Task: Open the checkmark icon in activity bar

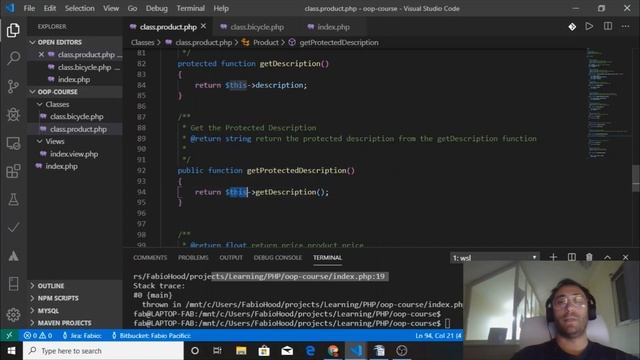Action: tap(13, 227)
